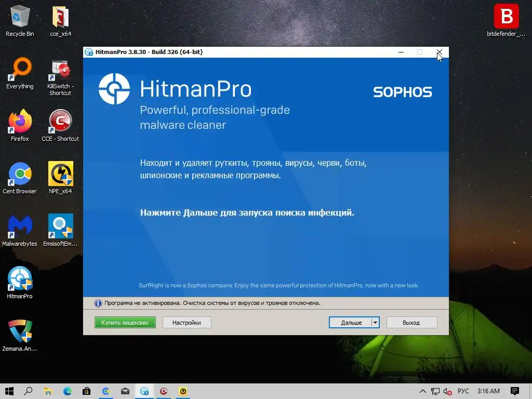The height and width of the screenshot is (399, 532).
Task: Open the EmsisoftEm... desktop icon
Action: click(x=60, y=231)
